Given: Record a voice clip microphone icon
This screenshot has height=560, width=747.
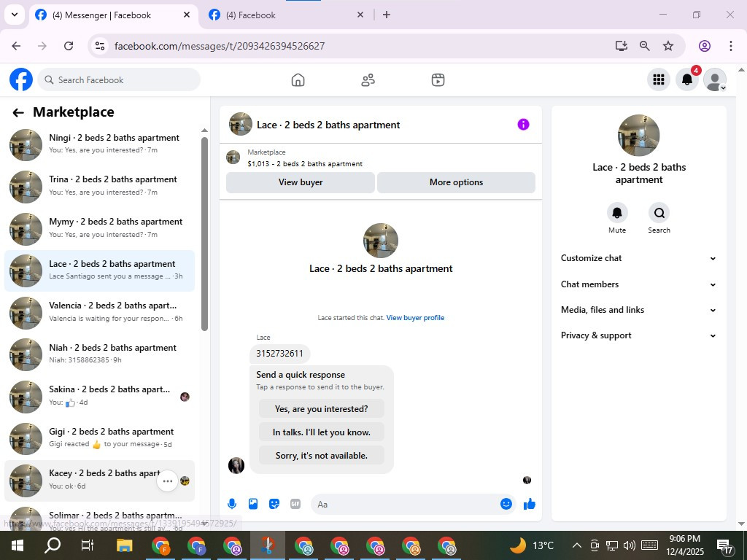Looking at the screenshot, I should (x=231, y=504).
